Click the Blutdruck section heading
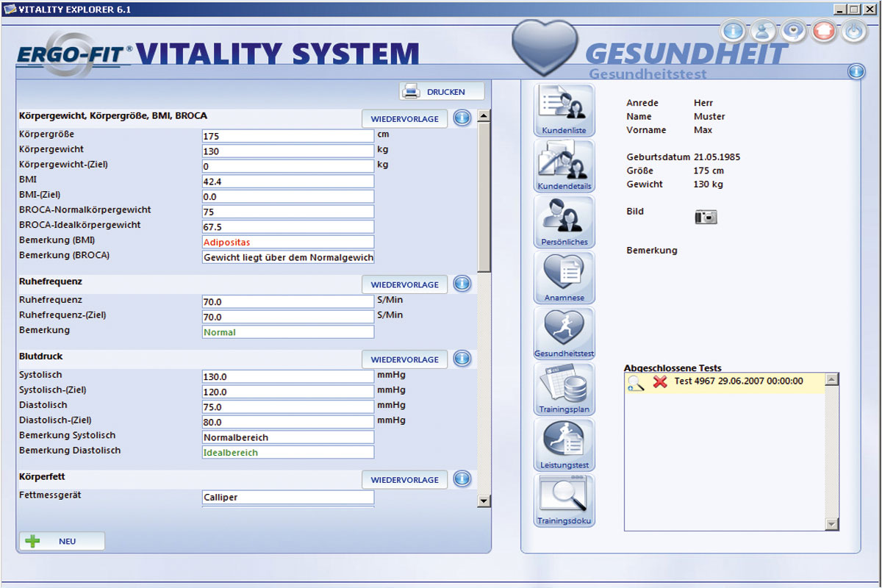Screen dimensions: 882x588 click(x=40, y=356)
